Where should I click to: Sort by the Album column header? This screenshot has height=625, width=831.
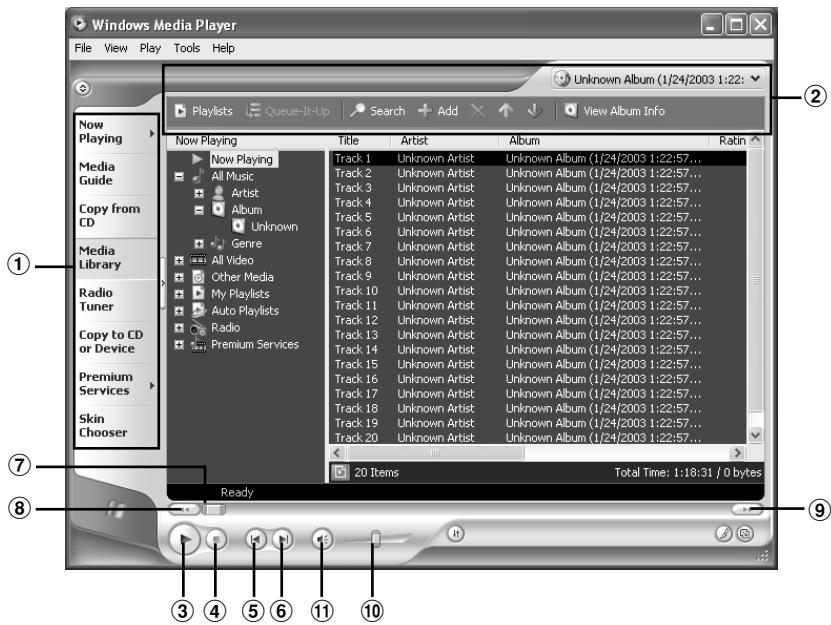(604, 141)
